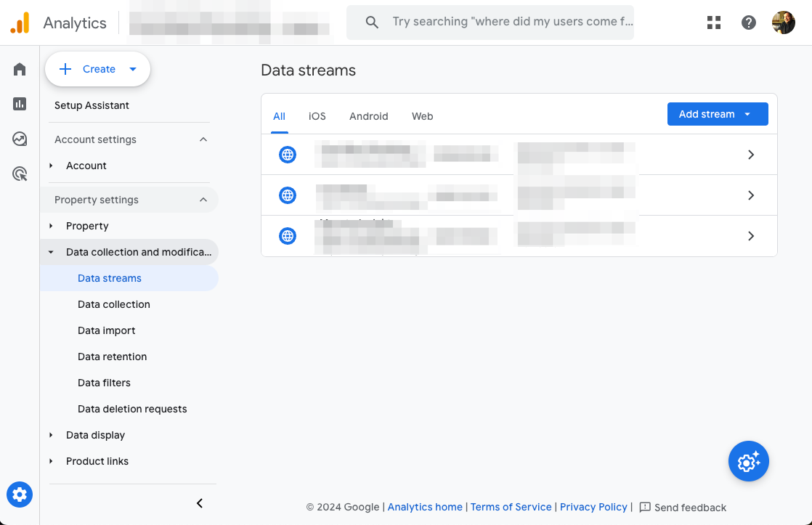Switch to the Android tab
The image size is (812, 525).
pos(369,116)
